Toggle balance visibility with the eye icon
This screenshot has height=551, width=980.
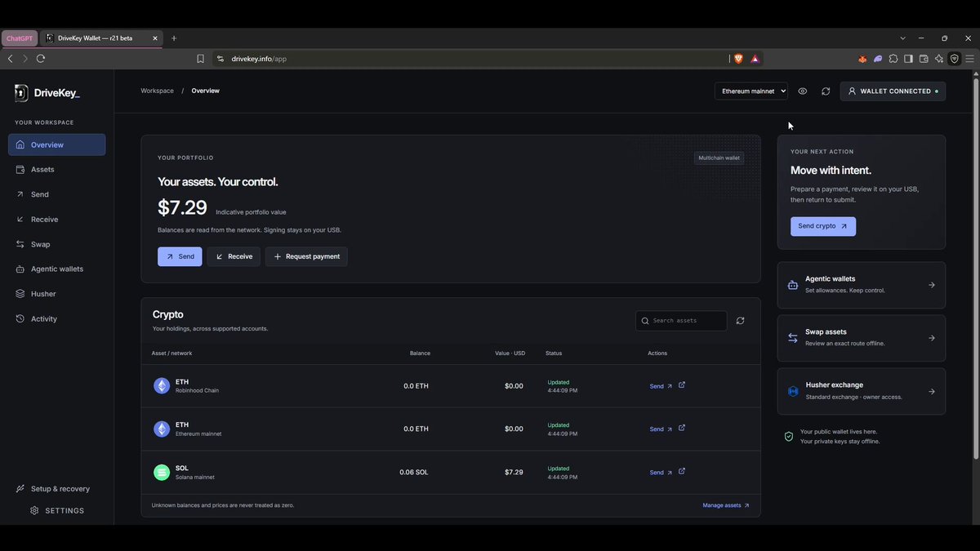pos(803,91)
